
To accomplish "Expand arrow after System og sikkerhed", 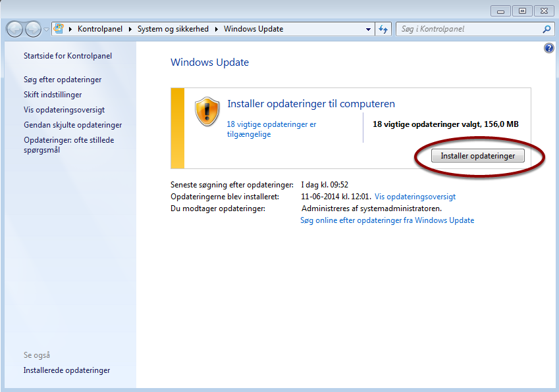I will coord(217,29).
